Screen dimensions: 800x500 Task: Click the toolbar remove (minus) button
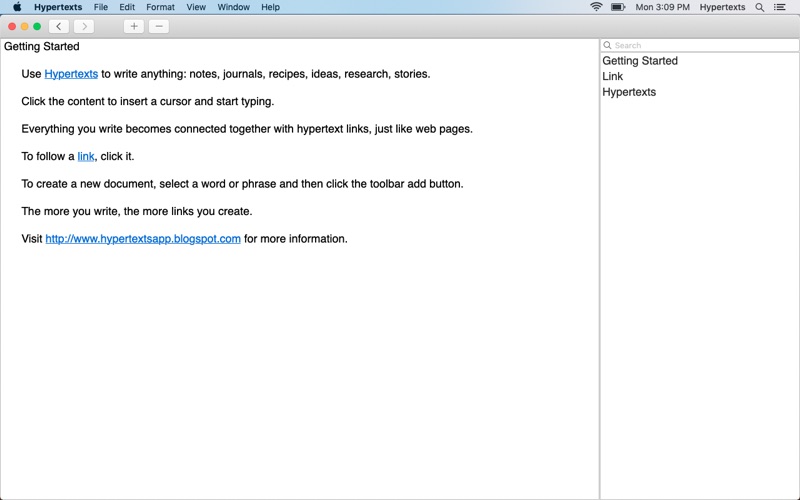(x=159, y=27)
